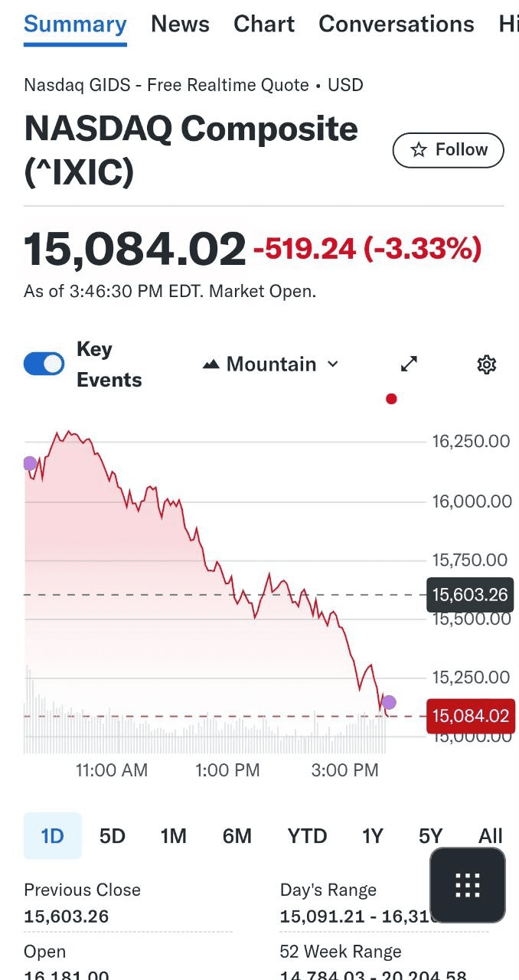
Task: Select the 1D time range
Action: [52, 836]
